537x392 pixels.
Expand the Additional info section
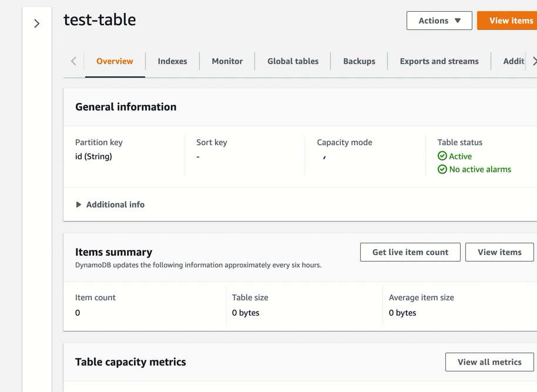click(x=110, y=205)
